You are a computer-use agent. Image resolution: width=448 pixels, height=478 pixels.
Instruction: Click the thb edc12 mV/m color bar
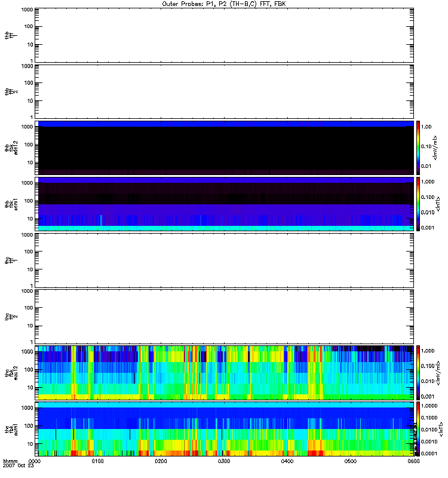419,148
